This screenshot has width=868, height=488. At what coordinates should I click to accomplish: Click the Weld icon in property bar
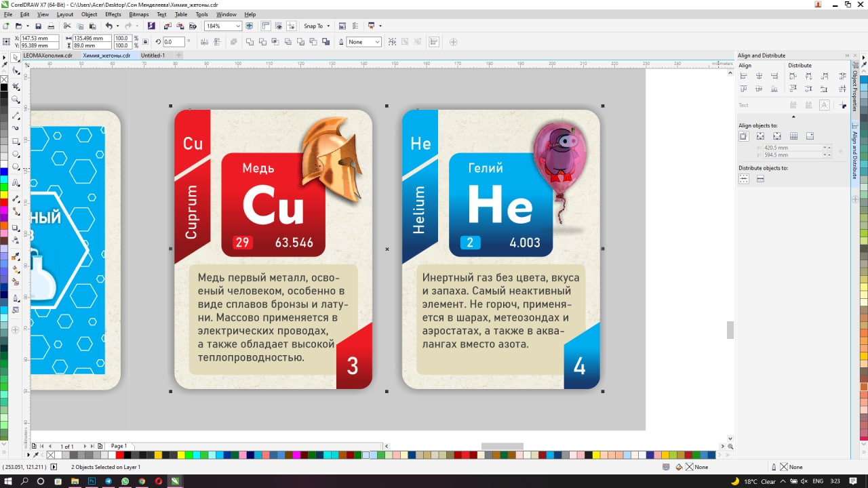[x=250, y=42]
